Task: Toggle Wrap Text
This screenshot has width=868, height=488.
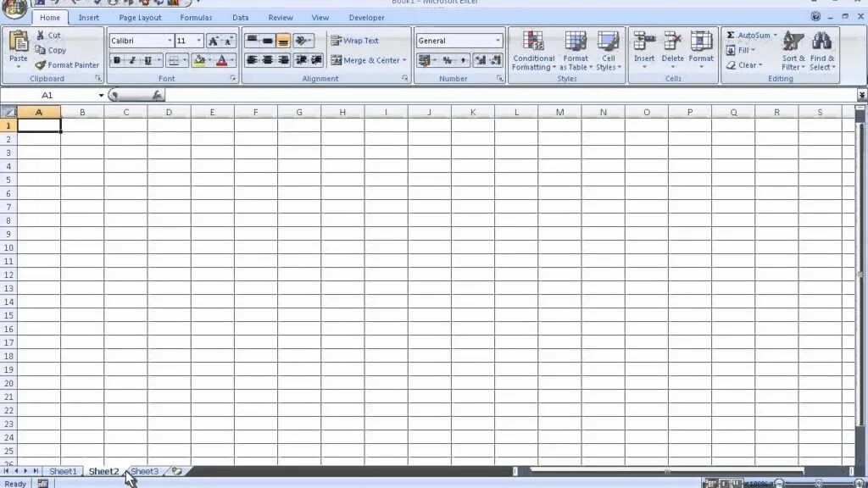Action: (x=354, y=41)
